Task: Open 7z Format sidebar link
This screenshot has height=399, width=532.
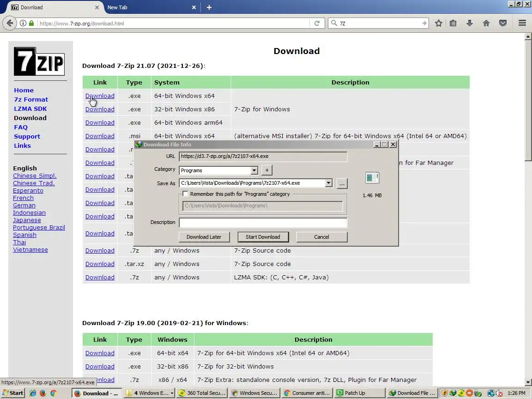Action: [31, 99]
